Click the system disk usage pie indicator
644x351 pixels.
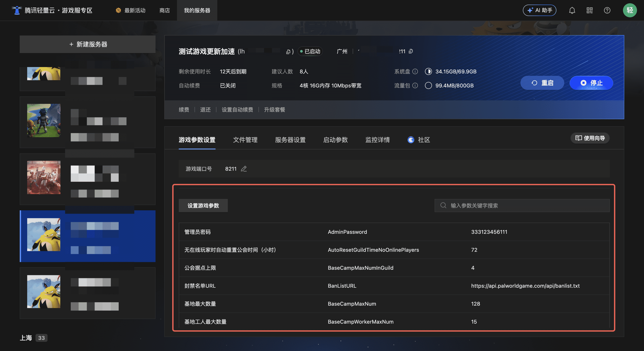click(428, 71)
